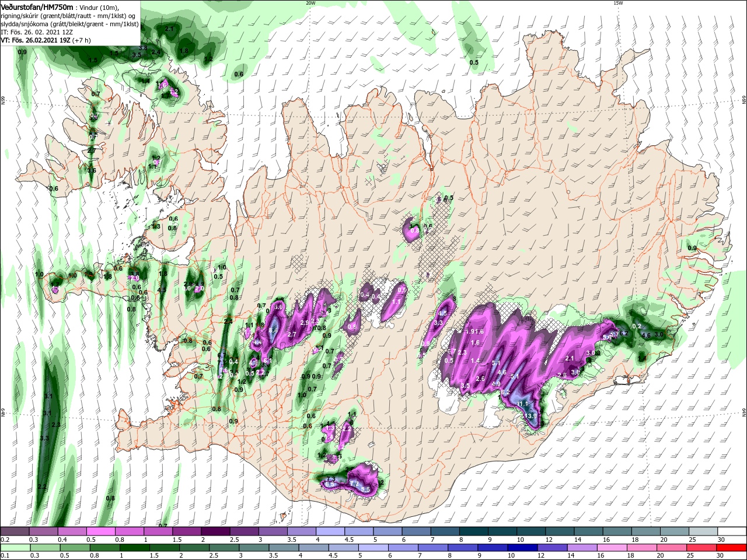Pick the dark teal snow swatch between 9 and 10
Screen dimensions: 747x560
[x=503, y=532]
